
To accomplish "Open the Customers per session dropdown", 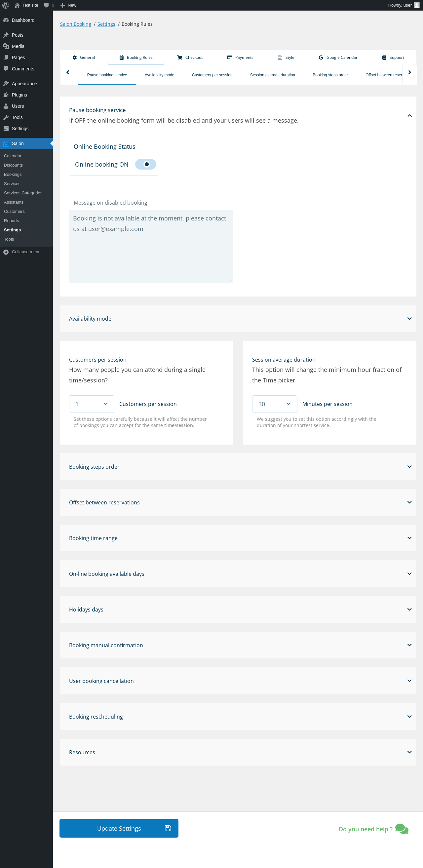I will (x=91, y=404).
